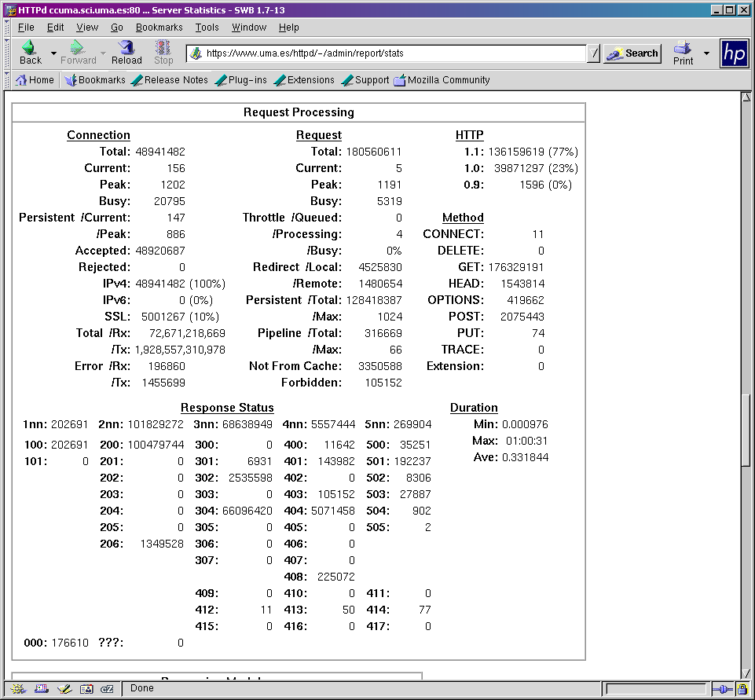Open the Edit menu
755x700 pixels.
click(x=55, y=27)
